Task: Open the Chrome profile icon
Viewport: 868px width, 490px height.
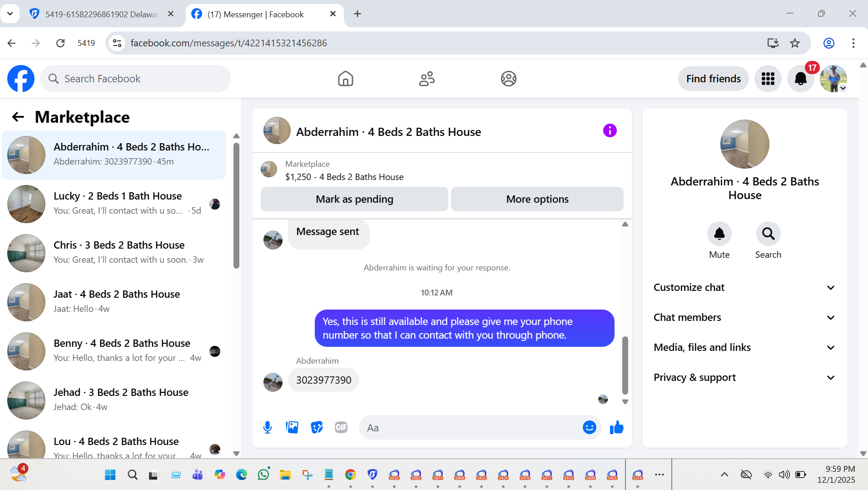Action: pos(829,43)
